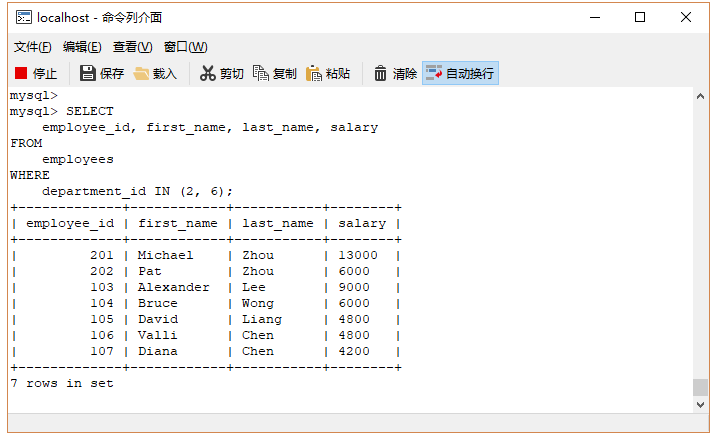Click the salary column header

pyautogui.click(x=362, y=224)
